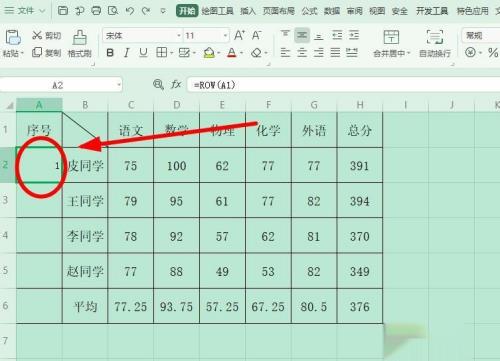Click the justify alignment icon

pyautogui.click(x=335, y=53)
